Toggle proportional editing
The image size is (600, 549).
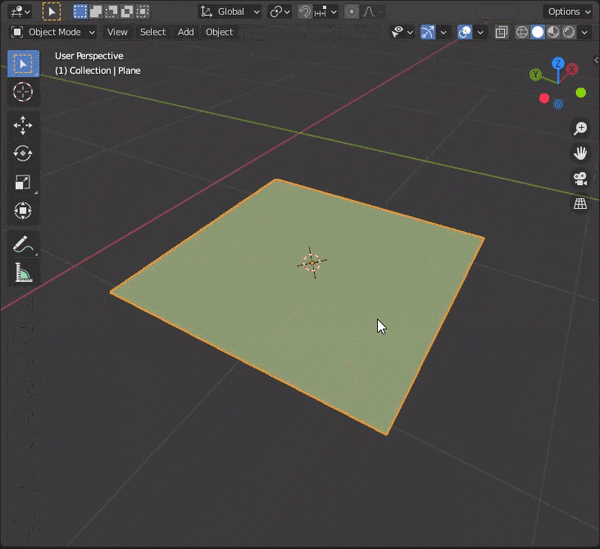click(x=351, y=12)
